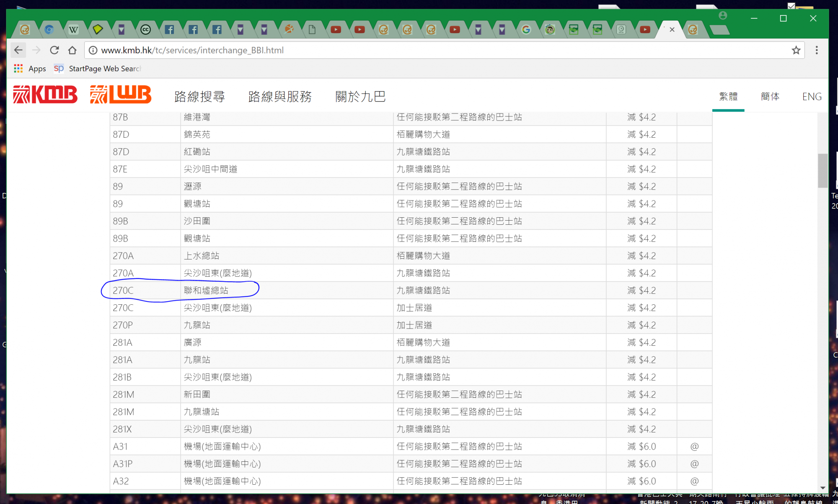Image resolution: width=838 pixels, height=504 pixels.
Task: Select the 繁體 language option
Action: tap(728, 97)
